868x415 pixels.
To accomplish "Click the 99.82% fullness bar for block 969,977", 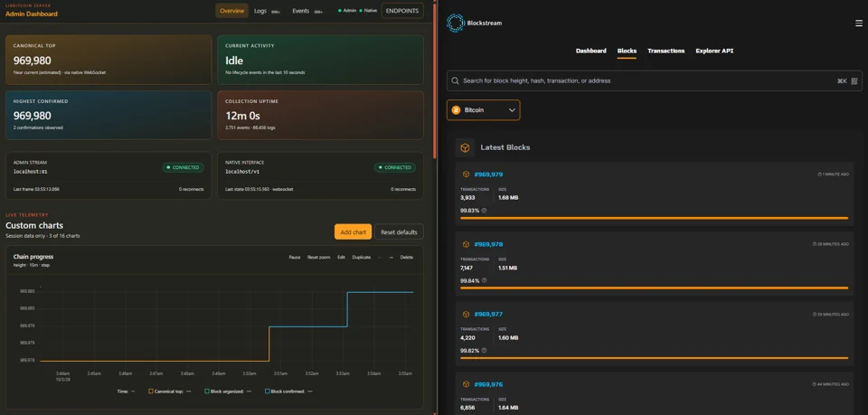I will pos(654,358).
